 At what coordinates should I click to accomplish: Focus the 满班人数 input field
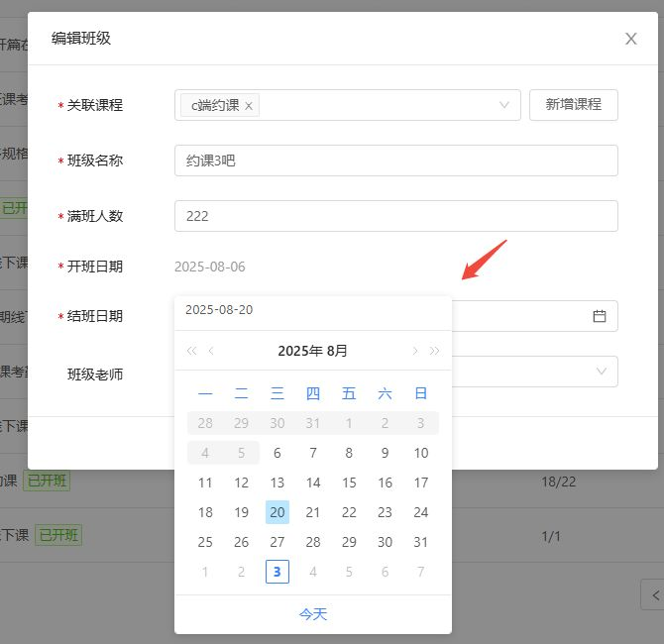coord(395,216)
